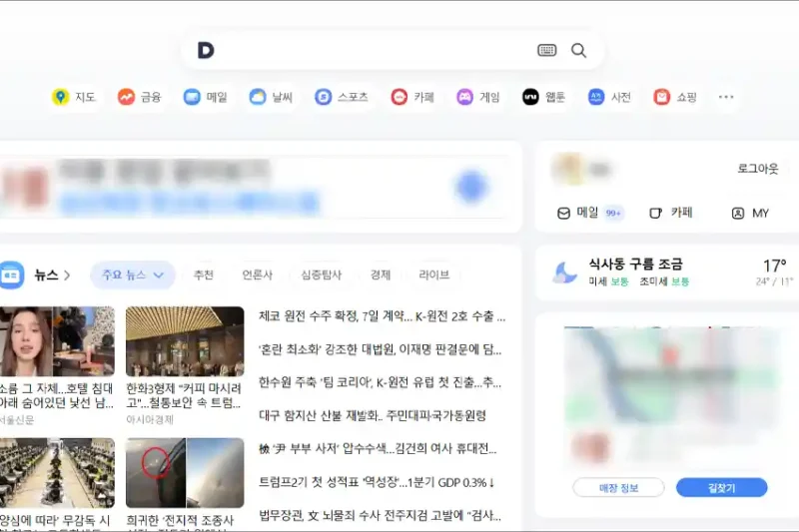The height and width of the screenshot is (532, 799).
Task: Open headline '혼란 최소화' 강조한 대법원
Action: (x=381, y=349)
